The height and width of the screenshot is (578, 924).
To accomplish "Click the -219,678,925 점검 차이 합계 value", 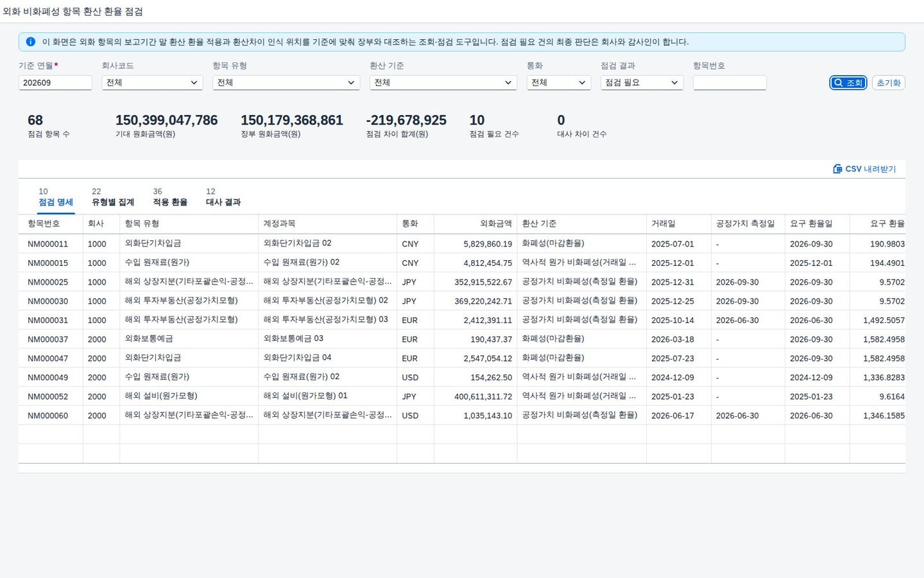I will coord(406,120).
